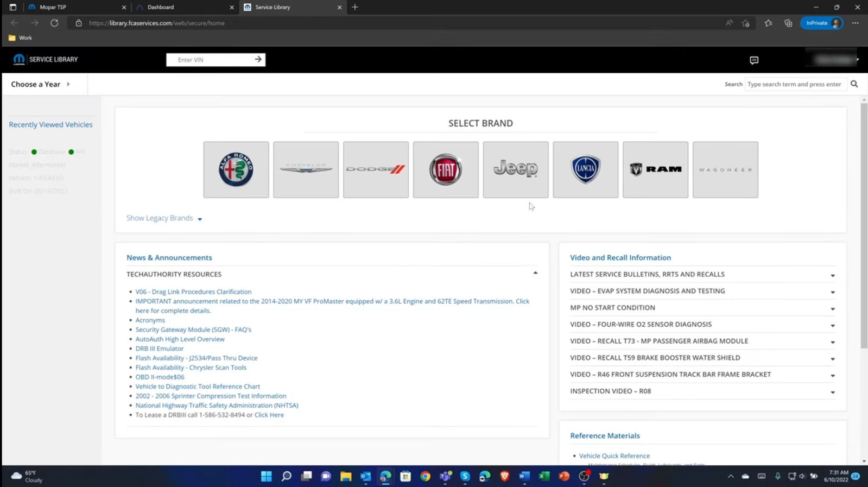Open Google Chrome from the taskbar
The height and width of the screenshot is (487, 868).
coord(425,476)
